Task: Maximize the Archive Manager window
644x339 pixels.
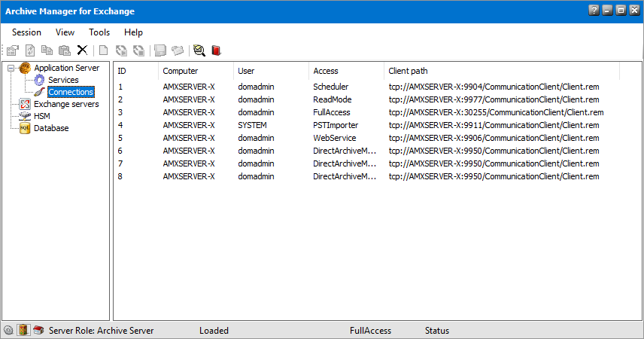Action: [x=621, y=11]
